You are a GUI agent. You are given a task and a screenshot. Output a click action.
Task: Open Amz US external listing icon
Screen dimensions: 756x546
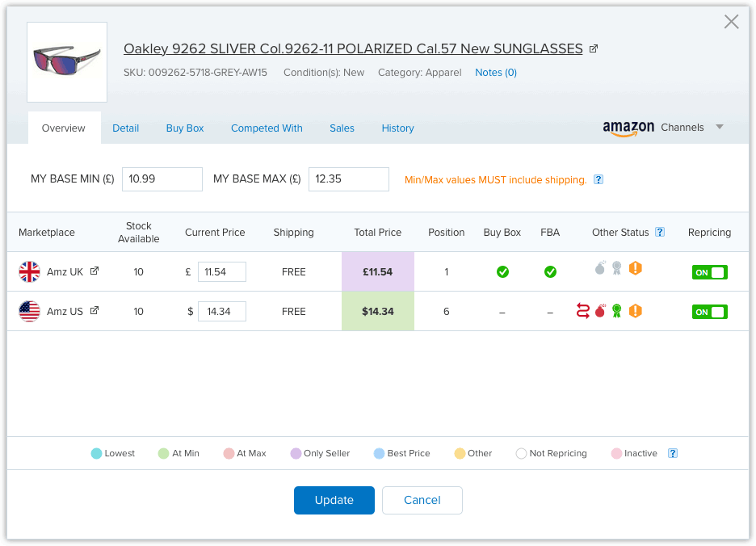(94, 311)
